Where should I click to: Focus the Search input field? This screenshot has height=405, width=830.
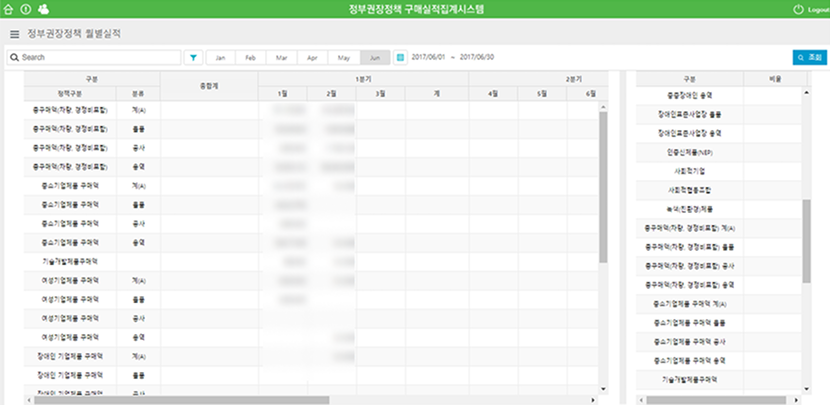pyautogui.click(x=94, y=57)
